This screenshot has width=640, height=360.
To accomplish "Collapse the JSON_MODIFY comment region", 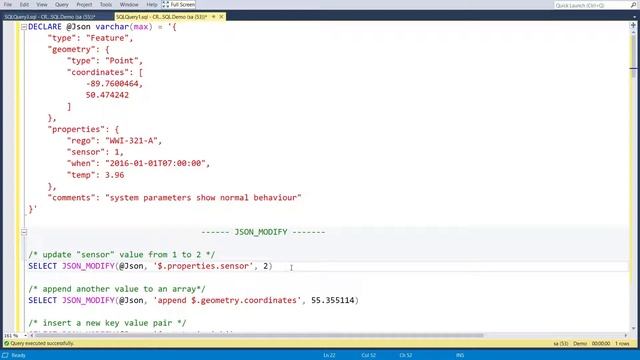I will 24,232.
